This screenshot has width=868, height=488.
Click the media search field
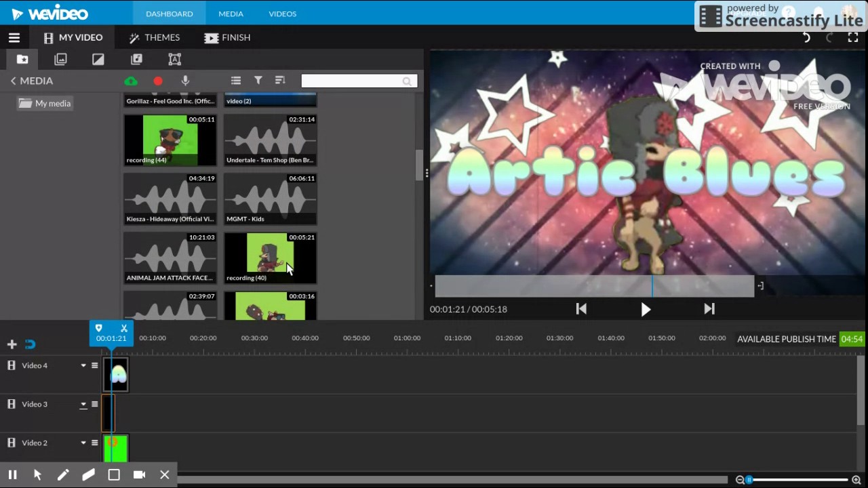point(359,81)
